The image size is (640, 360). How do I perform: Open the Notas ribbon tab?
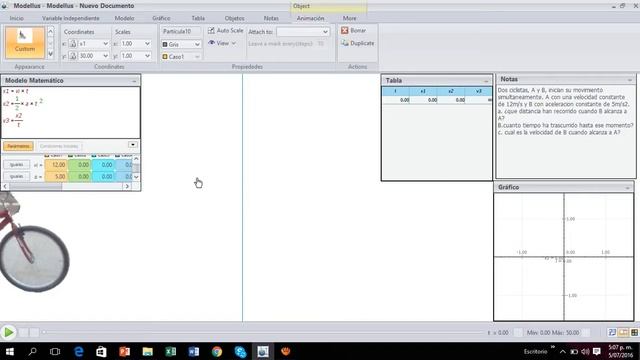point(271,18)
